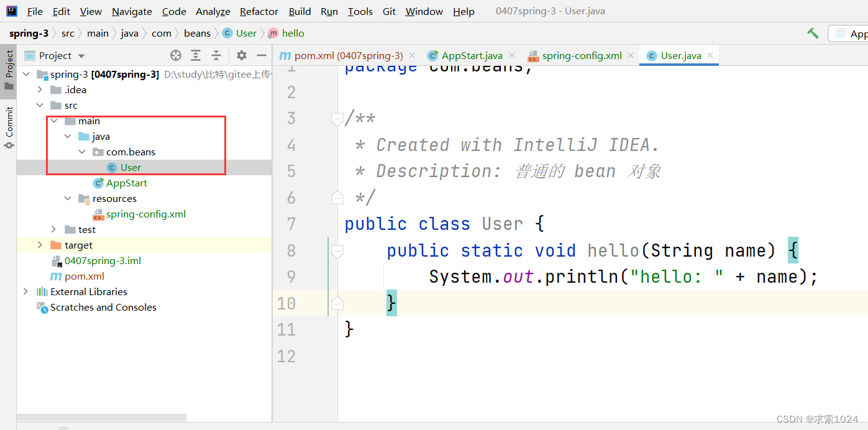Switch to AppStart.java editor tab
Viewport: 868px width, 430px height.
click(x=472, y=55)
